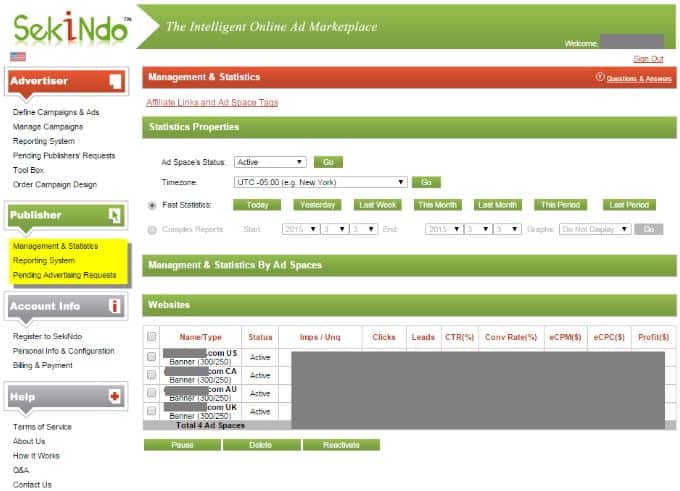Follow the Affiliate Links and Ad Space Tags link
This screenshot has width=680, height=491.
pyautogui.click(x=212, y=102)
